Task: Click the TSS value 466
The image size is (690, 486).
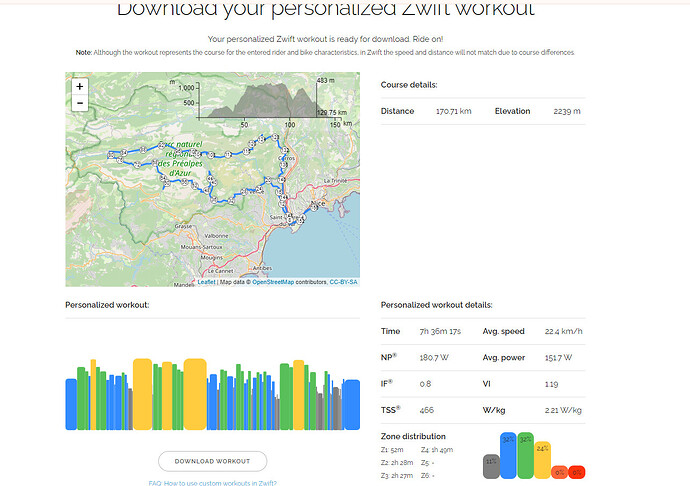Action: pyautogui.click(x=426, y=410)
